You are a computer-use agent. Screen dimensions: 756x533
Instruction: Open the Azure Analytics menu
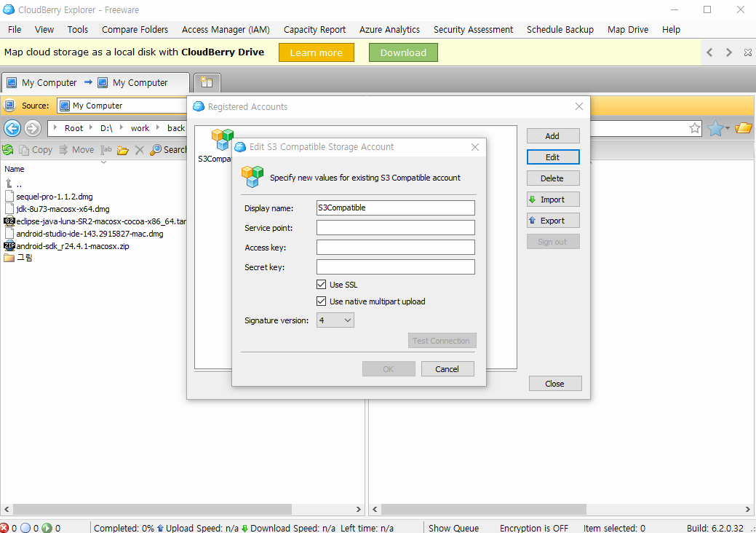[x=389, y=29]
